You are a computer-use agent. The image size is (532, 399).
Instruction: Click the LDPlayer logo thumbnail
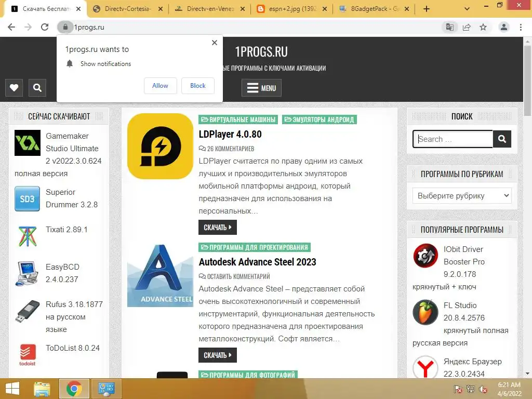coord(160,146)
